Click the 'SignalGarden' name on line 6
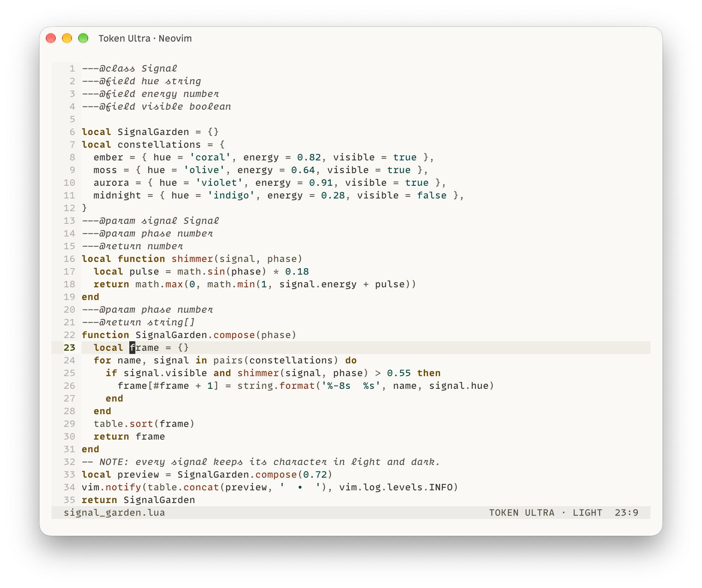The width and height of the screenshot is (702, 588). click(153, 132)
